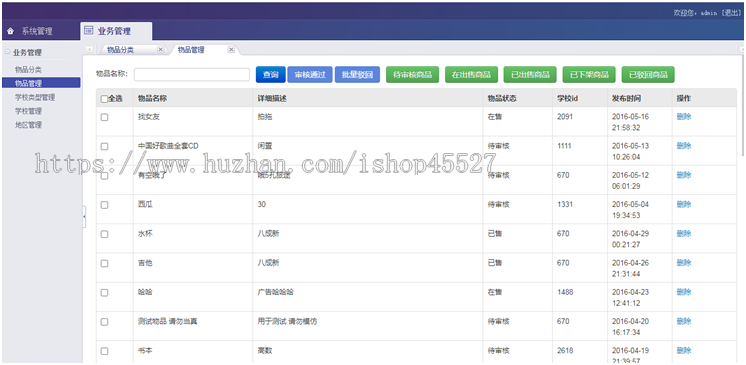Focus the 物品名称 search input field
The height and width of the screenshot is (365, 746).
[192, 75]
